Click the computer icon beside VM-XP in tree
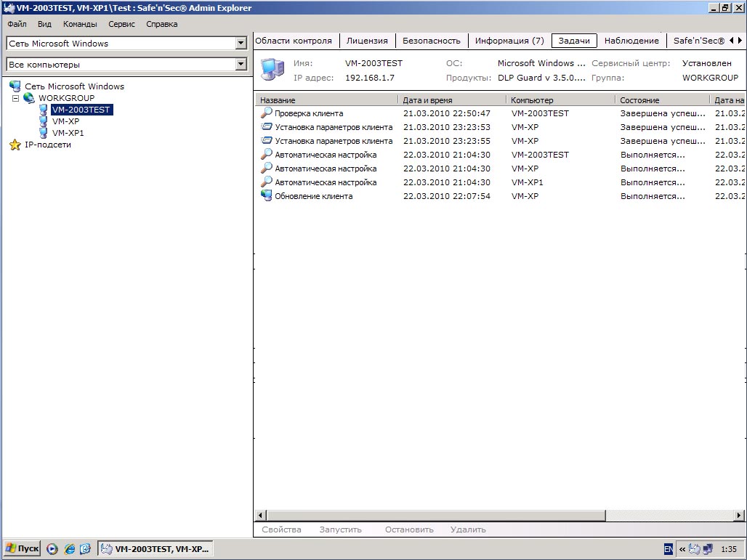This screenshot has width=747, height=560. [x=44, y=121]
